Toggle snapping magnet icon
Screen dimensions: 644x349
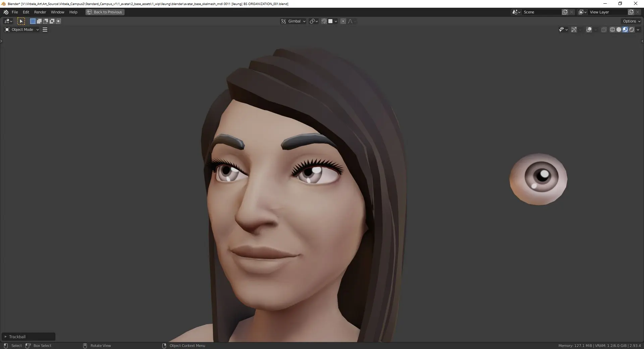[x=324, y=21]
